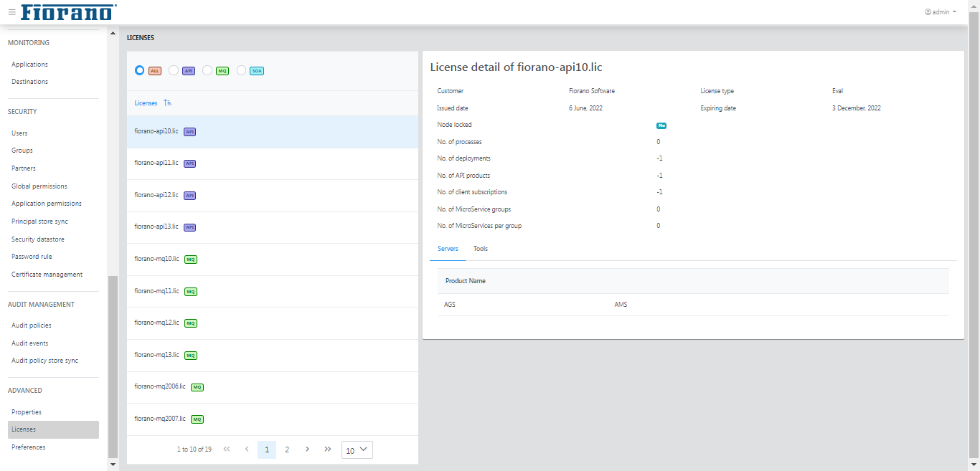Open Properties under Advanced

pyautogui.click(x=27, y=412)
